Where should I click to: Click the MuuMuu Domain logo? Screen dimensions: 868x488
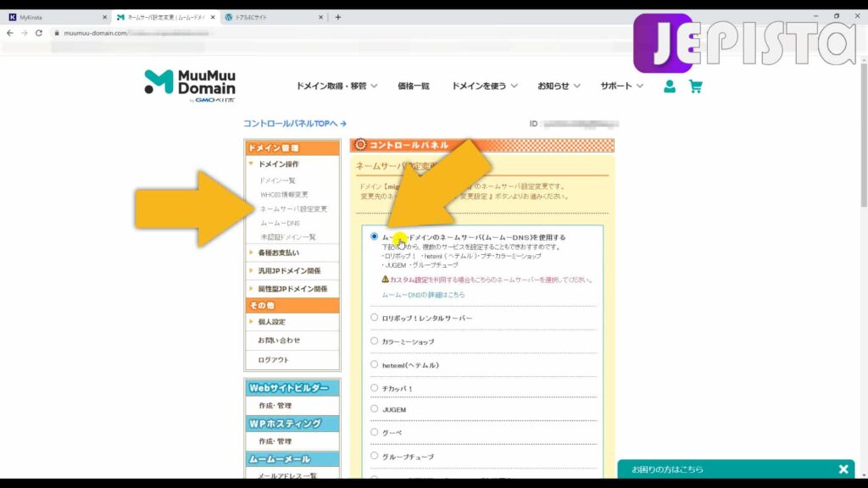(x=188, y=85)
